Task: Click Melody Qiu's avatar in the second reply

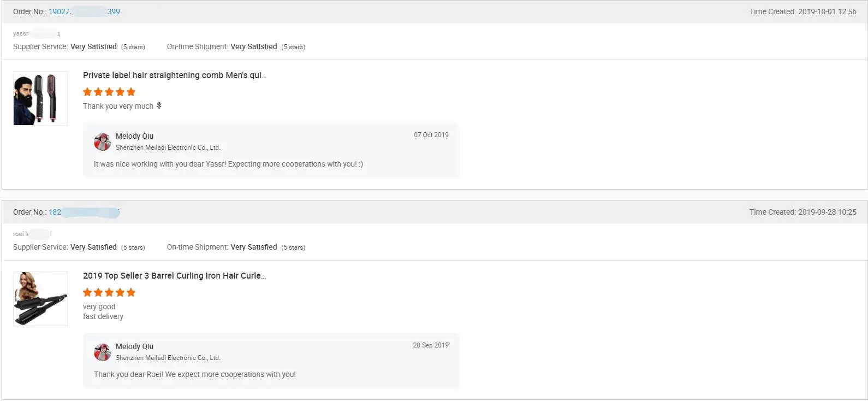Action: pyautogui.click(x=103, y=352)
